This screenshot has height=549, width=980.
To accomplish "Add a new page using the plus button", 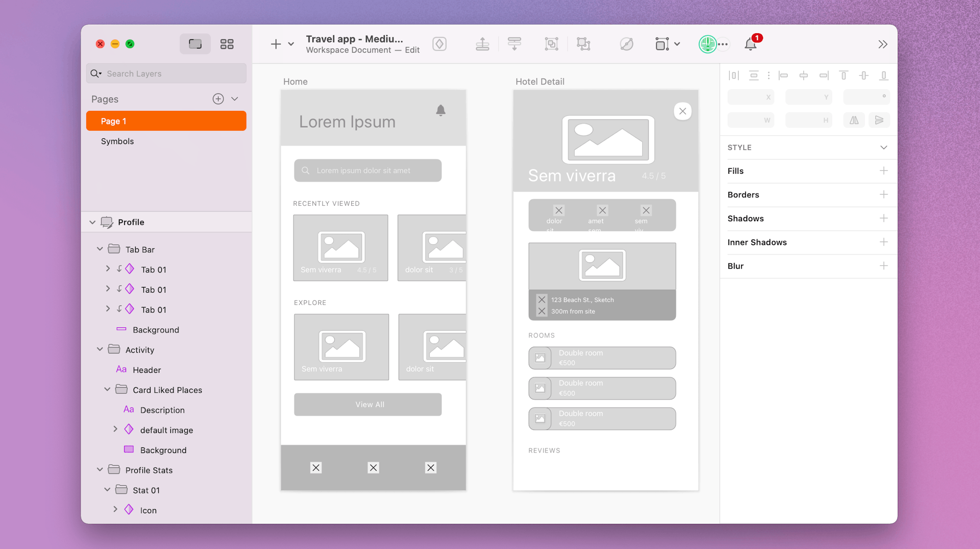I will click(x=217, y=99).
